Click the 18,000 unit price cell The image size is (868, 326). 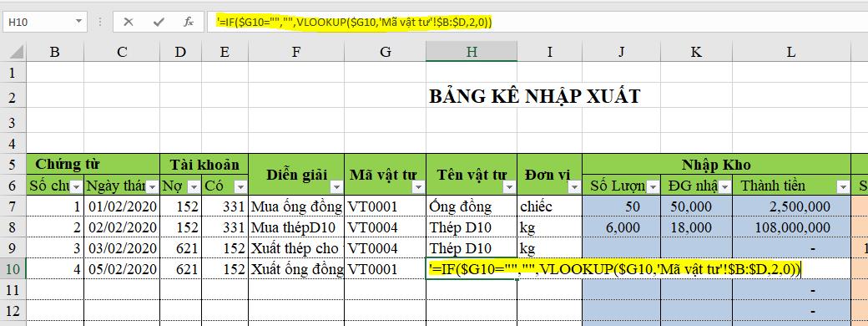[696, 227]
